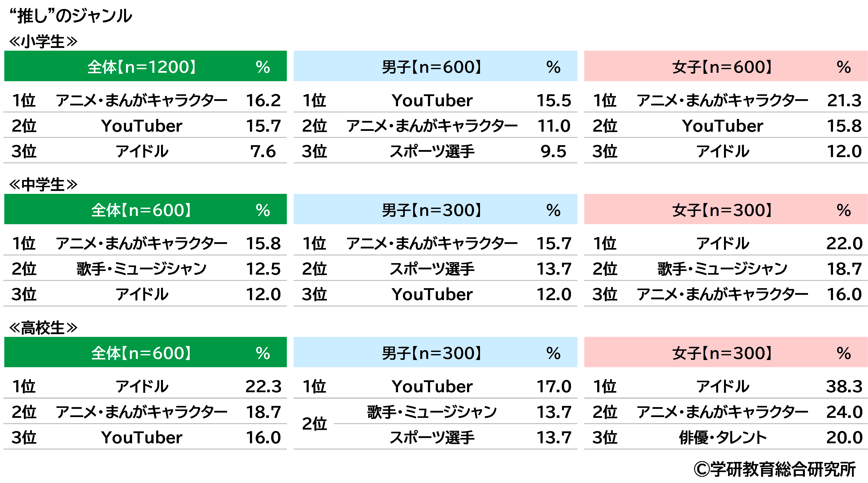
Task: Select the 22.0 percentage value
Action: pos(844,243)
